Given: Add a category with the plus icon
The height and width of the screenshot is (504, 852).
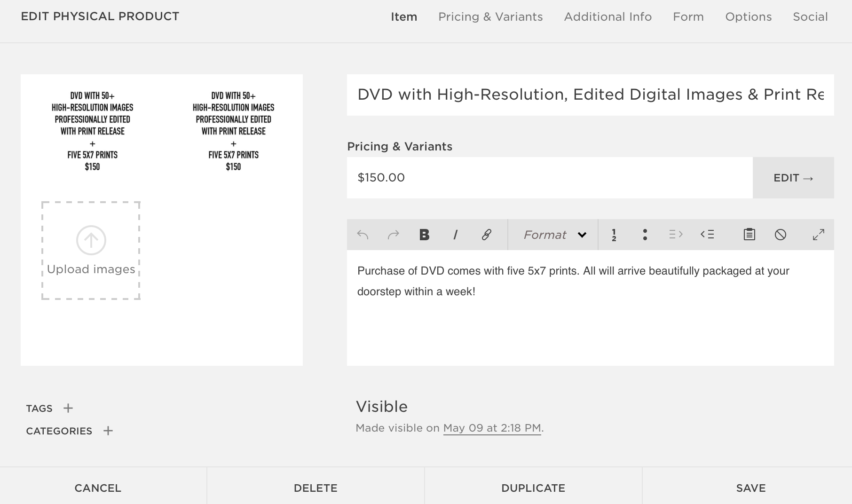Looking at the screenshot, I should (x=108, y=431).
